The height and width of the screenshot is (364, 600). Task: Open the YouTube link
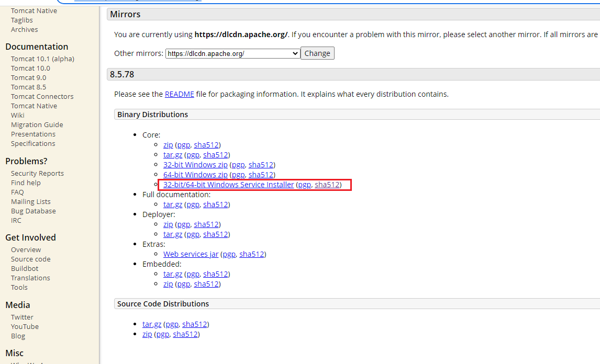coord(25,326)
